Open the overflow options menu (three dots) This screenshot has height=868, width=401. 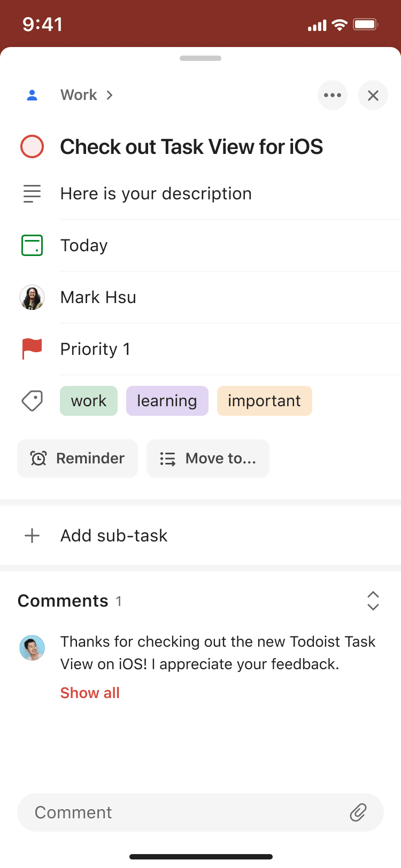[333, 95]
